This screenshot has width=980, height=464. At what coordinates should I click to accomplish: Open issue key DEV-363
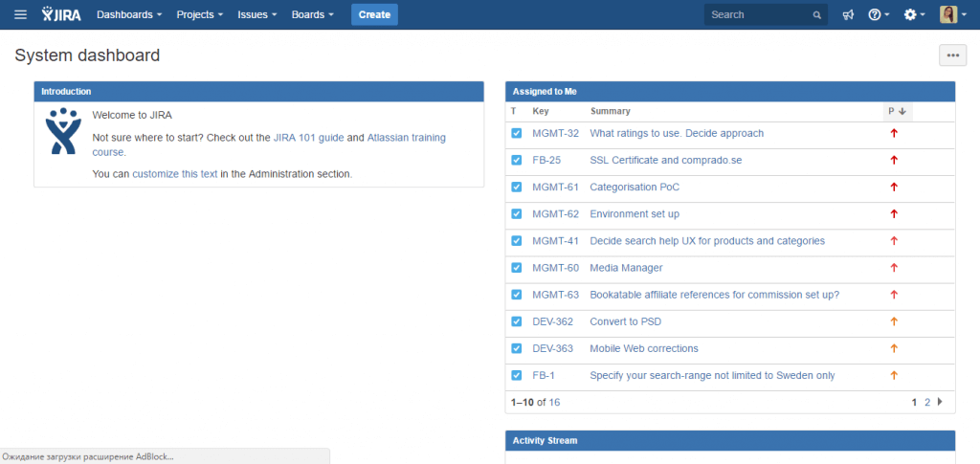[x=552, y=348]
